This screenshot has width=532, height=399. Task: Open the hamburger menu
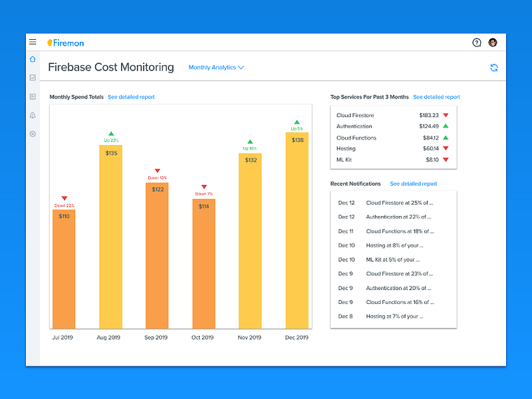33,42
